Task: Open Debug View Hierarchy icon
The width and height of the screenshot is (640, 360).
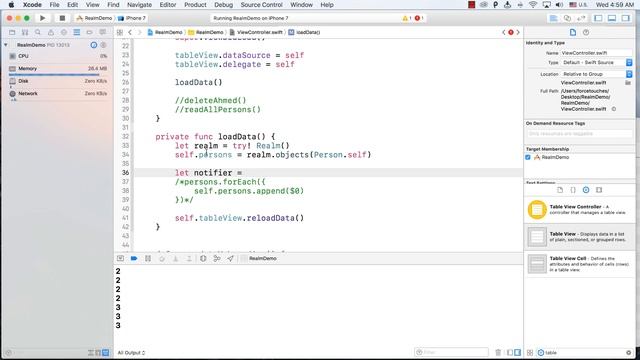Action: click(203, 258)
